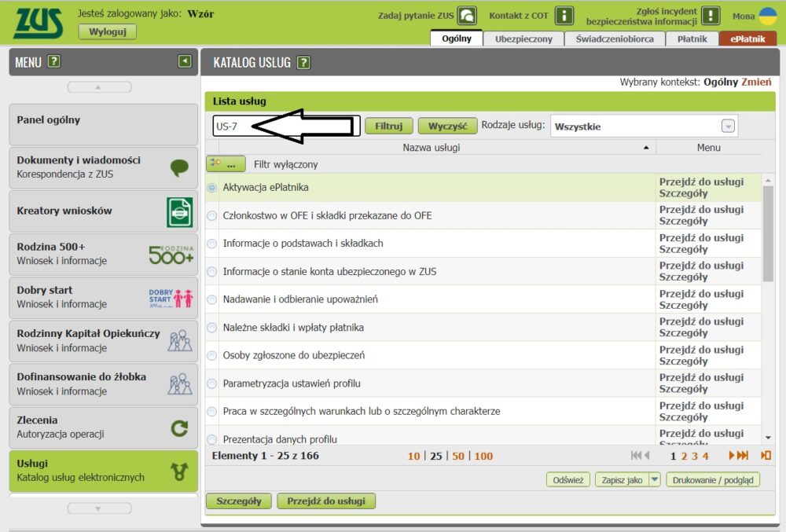
Task: Open Kreatory wniosków green document icon
Action: coord(180,211)
